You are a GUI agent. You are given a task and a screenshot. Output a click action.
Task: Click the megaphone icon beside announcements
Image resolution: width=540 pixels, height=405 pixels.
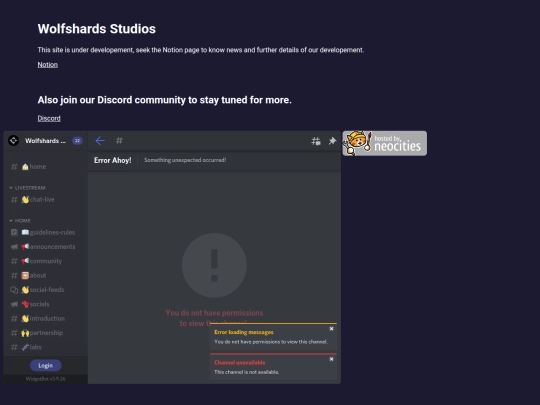[x=14, y=247]
